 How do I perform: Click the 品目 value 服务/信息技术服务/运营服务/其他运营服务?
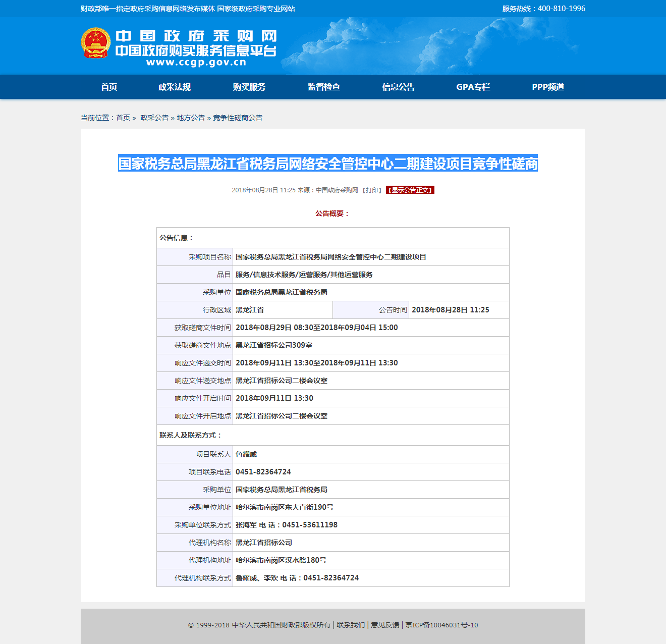click(304, 275)
